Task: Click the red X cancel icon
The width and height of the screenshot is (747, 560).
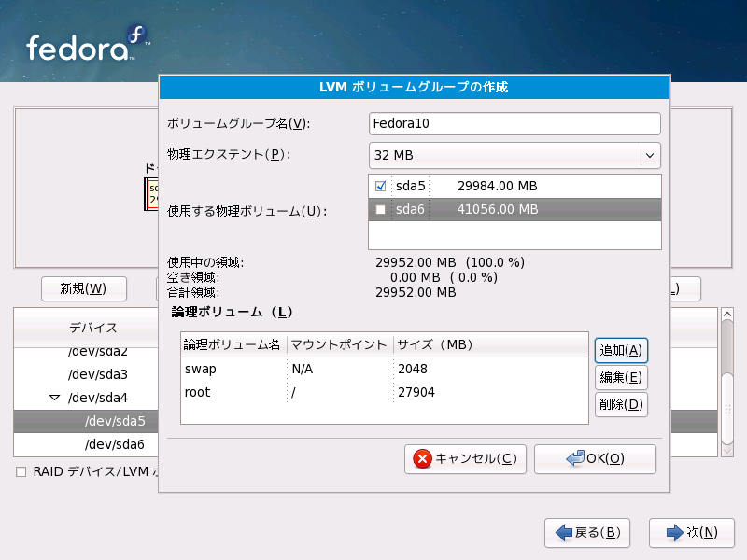Action: [422, 459]
